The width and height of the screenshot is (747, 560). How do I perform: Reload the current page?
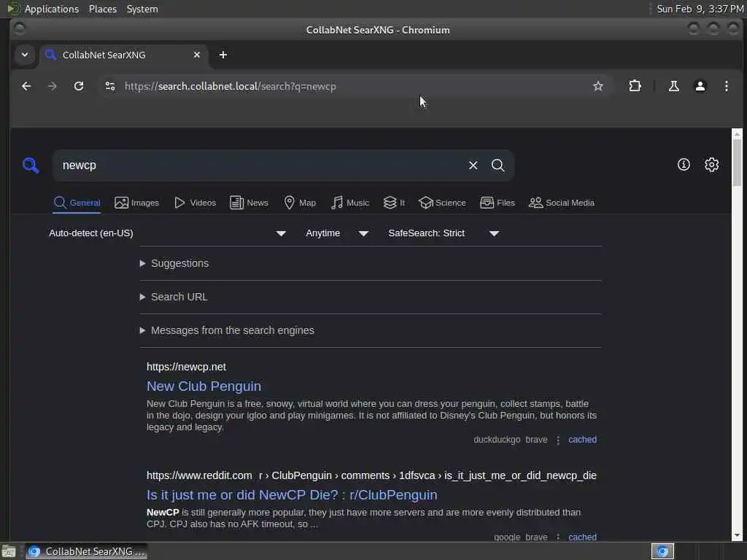coord(79,86)
